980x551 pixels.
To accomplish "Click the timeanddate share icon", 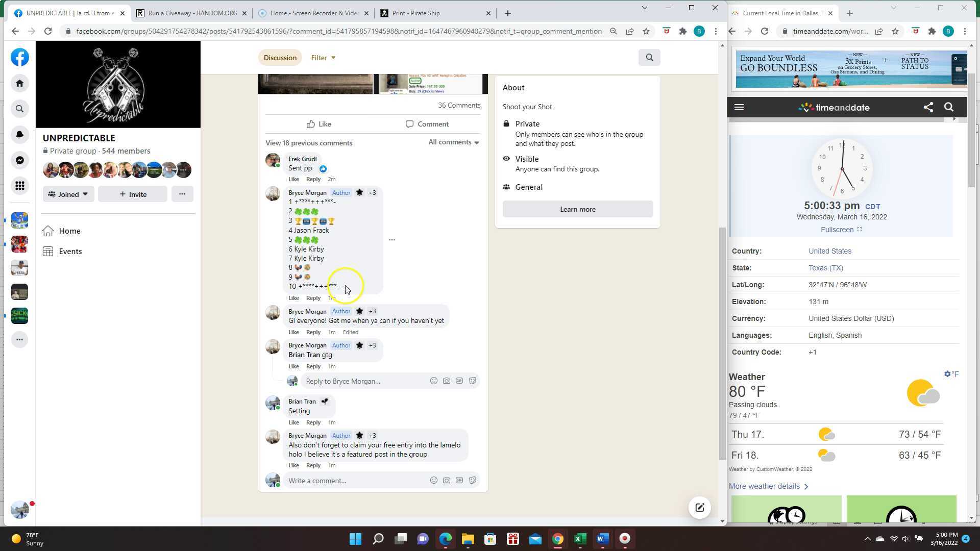I will click(x=928, y=107).
